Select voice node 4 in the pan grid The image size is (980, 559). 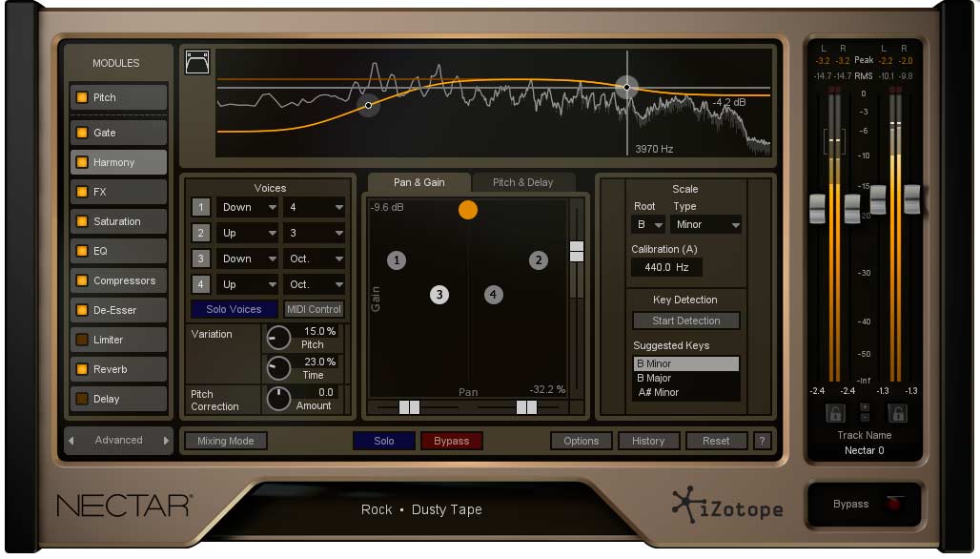493,295
